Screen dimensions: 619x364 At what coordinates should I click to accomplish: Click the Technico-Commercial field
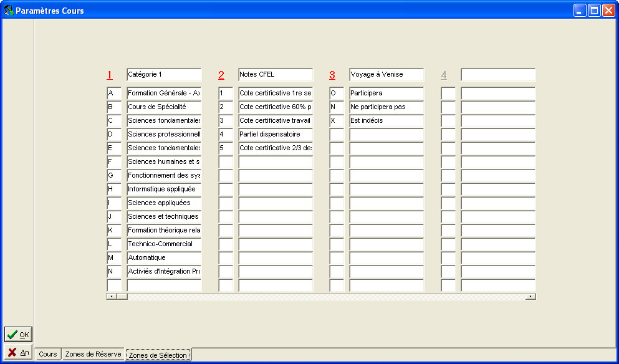pyautogui.click(x=164, y=244)
